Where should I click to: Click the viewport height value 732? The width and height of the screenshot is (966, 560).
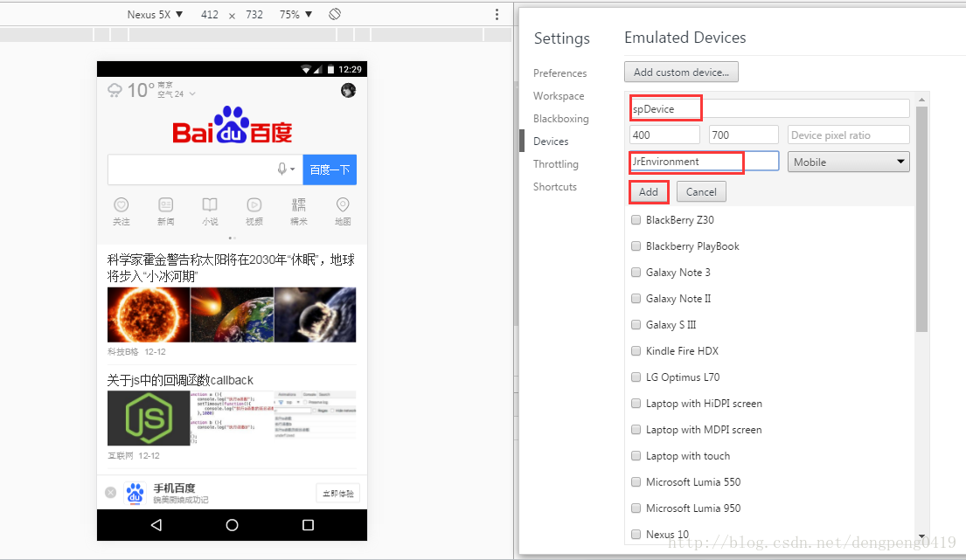[x=254, y=14]
